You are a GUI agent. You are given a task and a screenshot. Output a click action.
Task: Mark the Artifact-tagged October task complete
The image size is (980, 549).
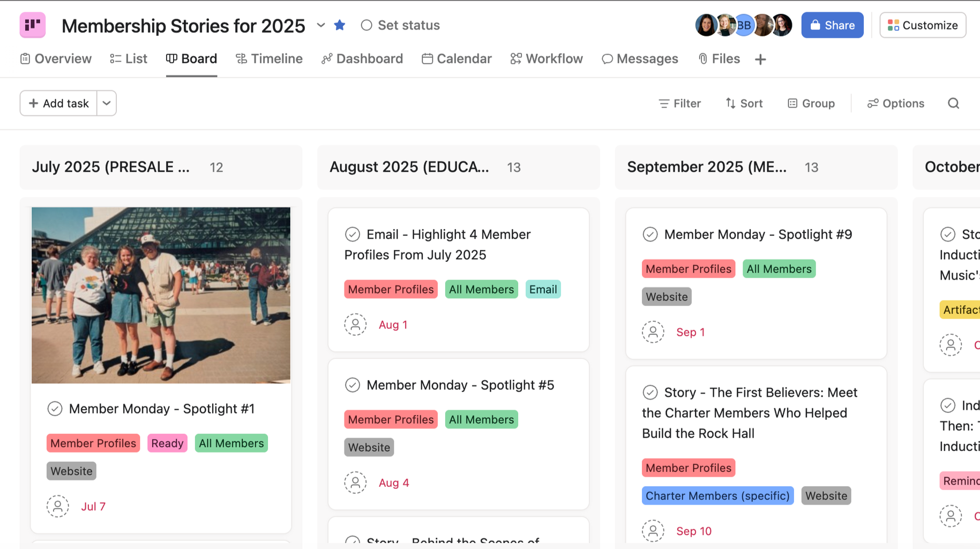[948, 235]
